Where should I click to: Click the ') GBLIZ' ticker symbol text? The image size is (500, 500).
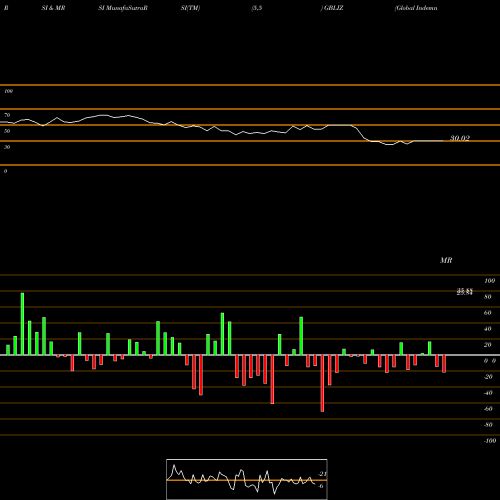tap(332, 8)
